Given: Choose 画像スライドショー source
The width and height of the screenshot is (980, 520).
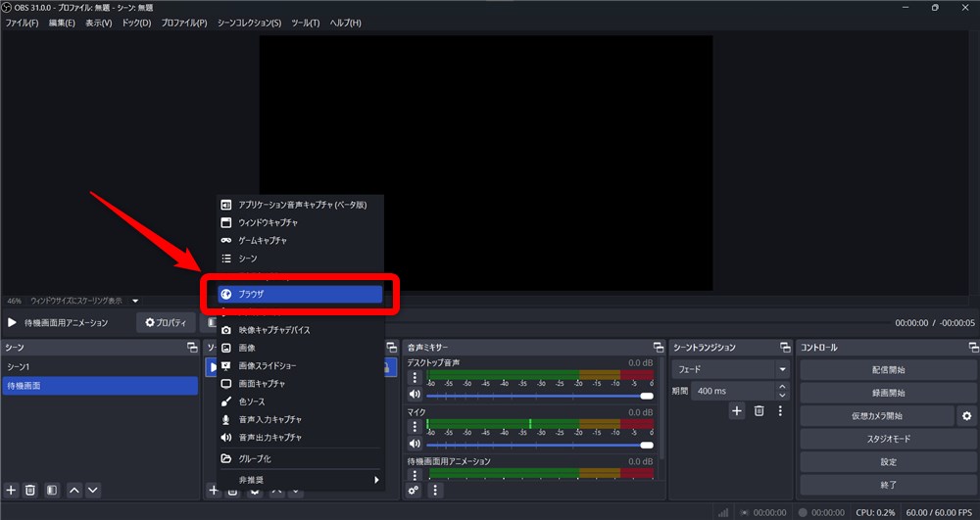Looking at the screenshot, I should click(300, 366).
